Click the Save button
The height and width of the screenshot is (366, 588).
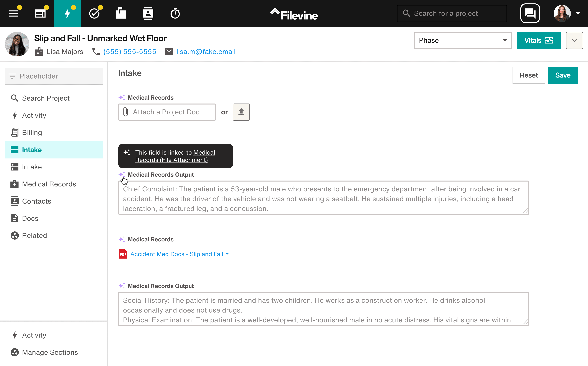click(563, 75)
